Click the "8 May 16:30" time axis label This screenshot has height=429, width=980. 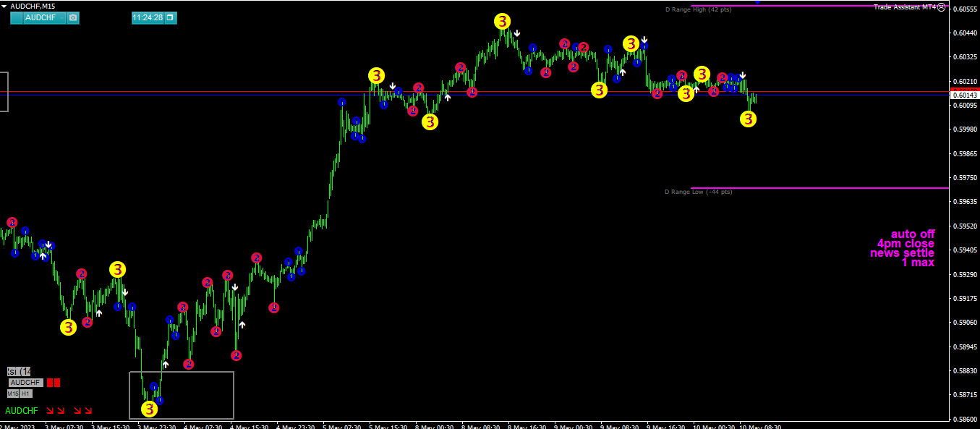tap(528, 427)
